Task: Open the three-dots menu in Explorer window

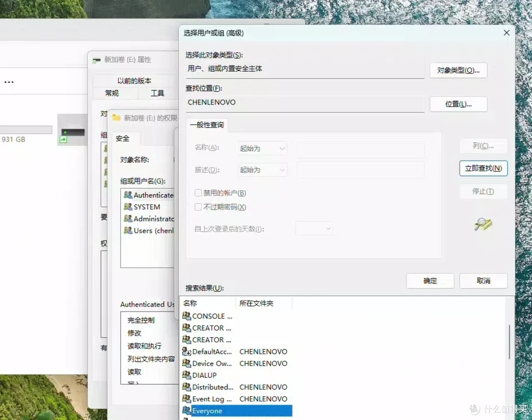Action: pyautogui.click(x=9, y=82)
